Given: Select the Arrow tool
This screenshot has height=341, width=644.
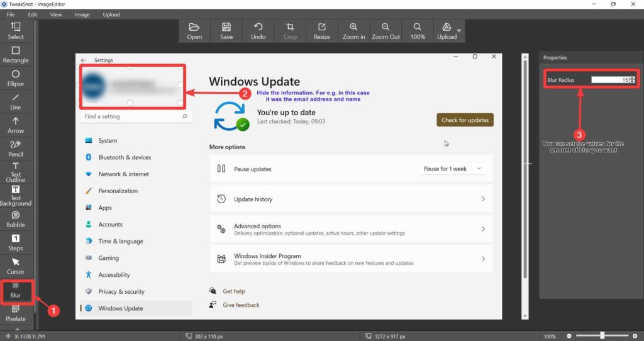Looking at the screenshot, I should (x=16, y=125).
